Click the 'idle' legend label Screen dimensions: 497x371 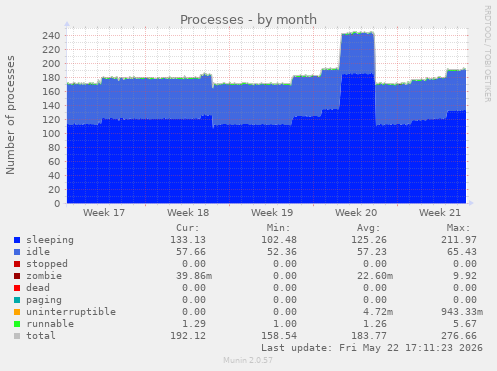[38, 252]
